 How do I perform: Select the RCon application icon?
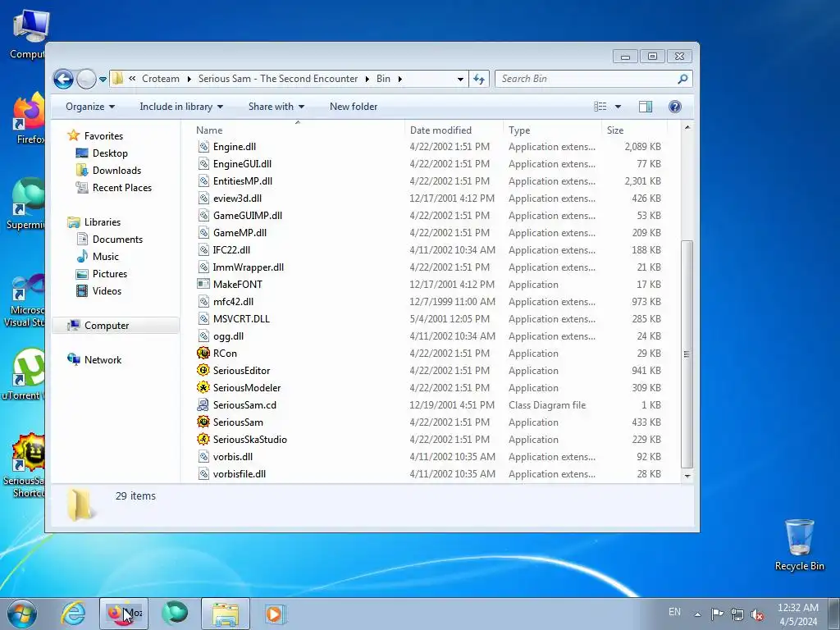point(203,353)
